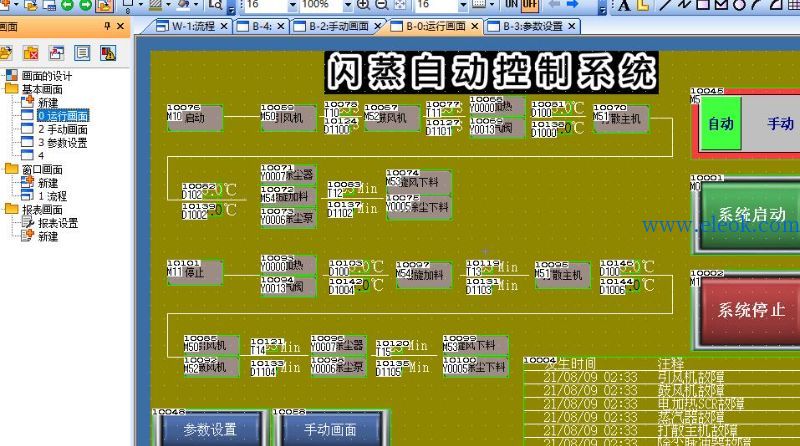Select 自动 on the green mode switch
Image resolution: width=800 pixels, height=446 pixels.
click(720, 124)
